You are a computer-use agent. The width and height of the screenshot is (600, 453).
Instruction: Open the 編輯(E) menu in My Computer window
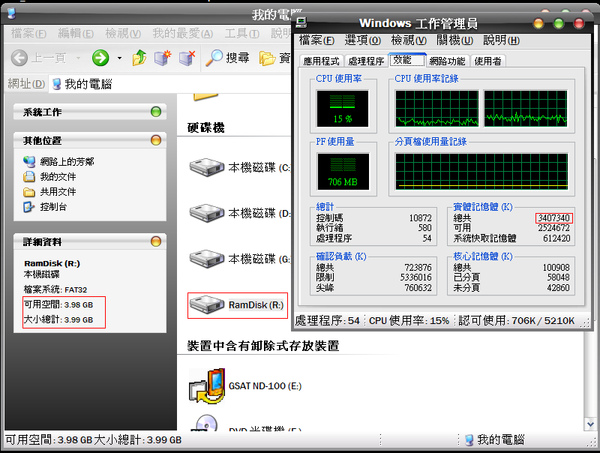(x=76, y=34)
